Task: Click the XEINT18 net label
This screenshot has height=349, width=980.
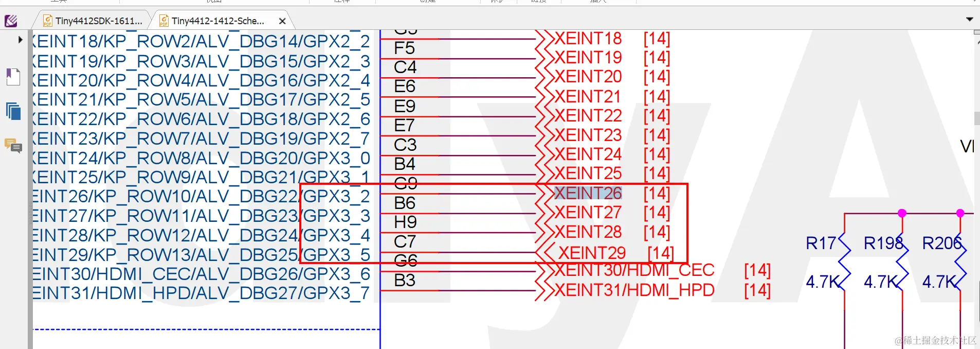Action: tap(588, 38)
